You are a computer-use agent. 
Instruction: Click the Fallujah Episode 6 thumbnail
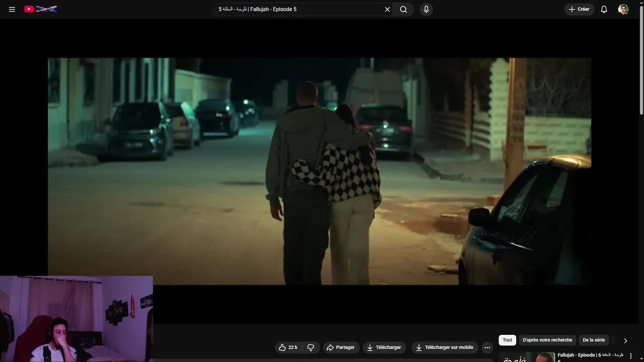pos(527,357)
